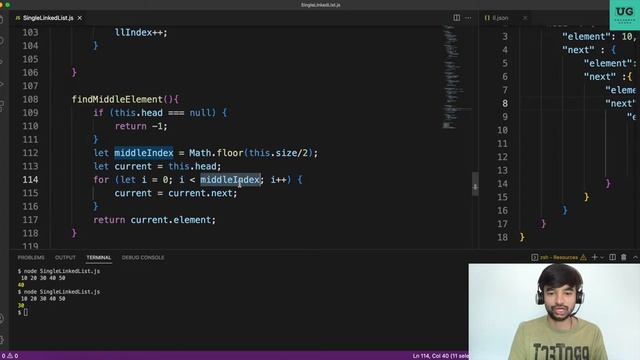This screenshot has width=640, height=360.
Task: Open Run and Debug view in activity bar
Action: point(2,84)
